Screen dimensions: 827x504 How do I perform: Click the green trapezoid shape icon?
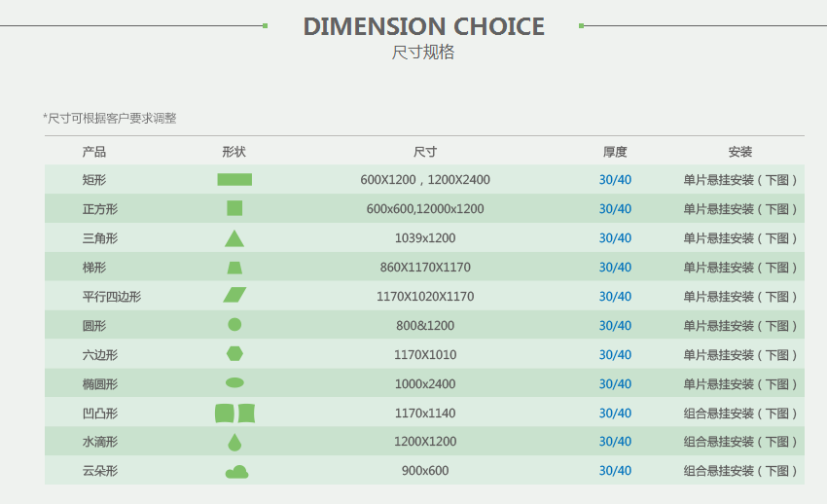(x=234, y=267)
